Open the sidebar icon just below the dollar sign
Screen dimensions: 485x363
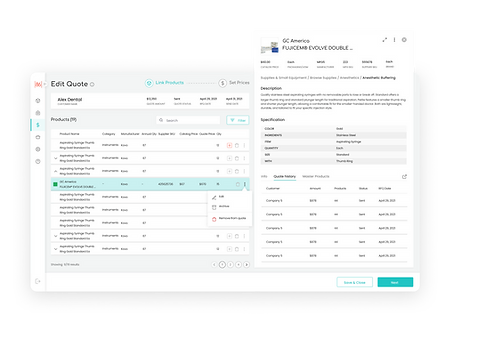click(x=38, y=137)
